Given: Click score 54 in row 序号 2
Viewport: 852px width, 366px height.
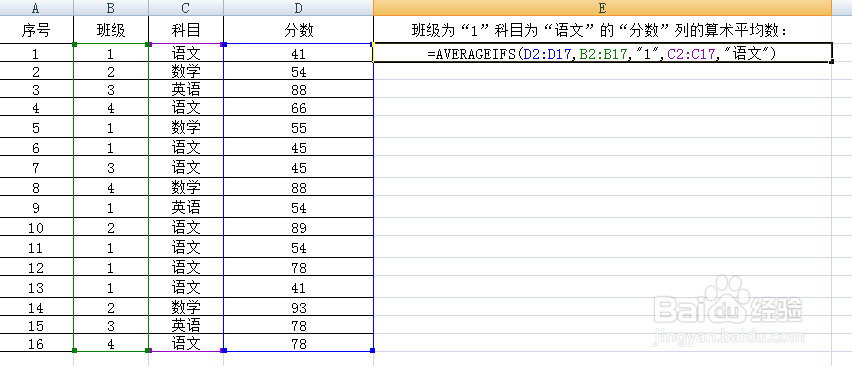Looking at the screenshot, I should point(298,71).
